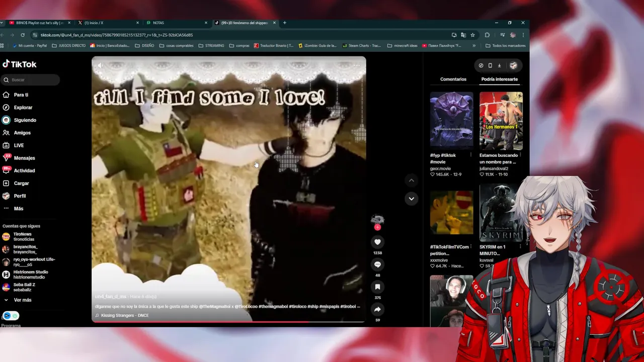This screenshot has width=644, height=362.
Task: Open Steam Charts bookmark
Action: [362, 46]
